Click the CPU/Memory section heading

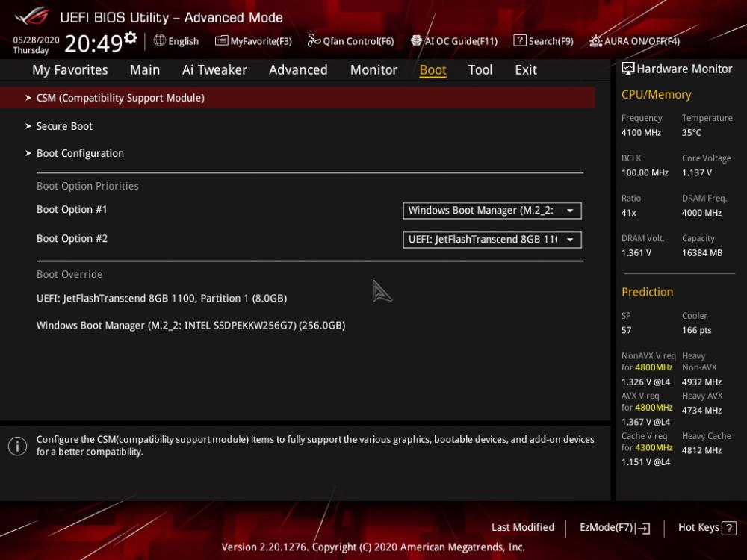[x=656, y=95]
